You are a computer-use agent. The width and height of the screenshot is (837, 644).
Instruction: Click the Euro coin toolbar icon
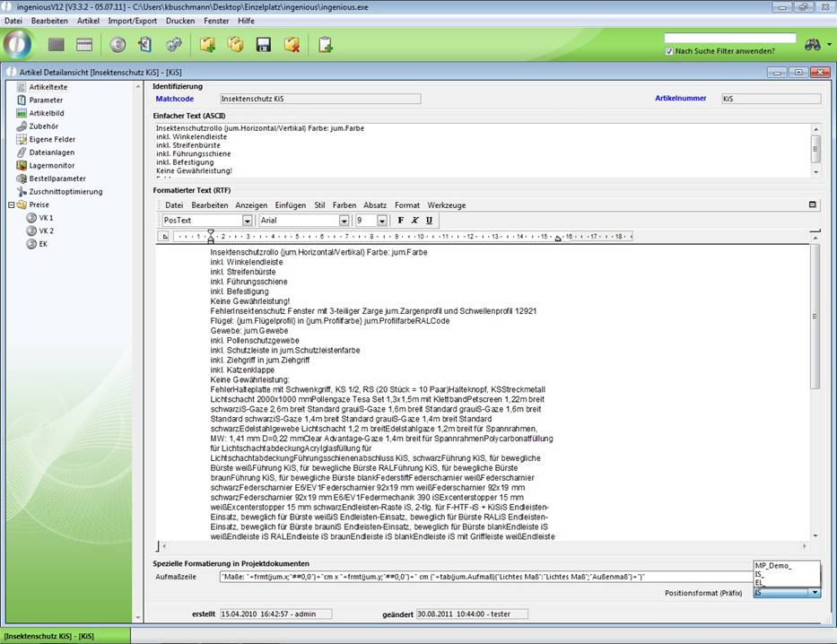pos(118,44)
